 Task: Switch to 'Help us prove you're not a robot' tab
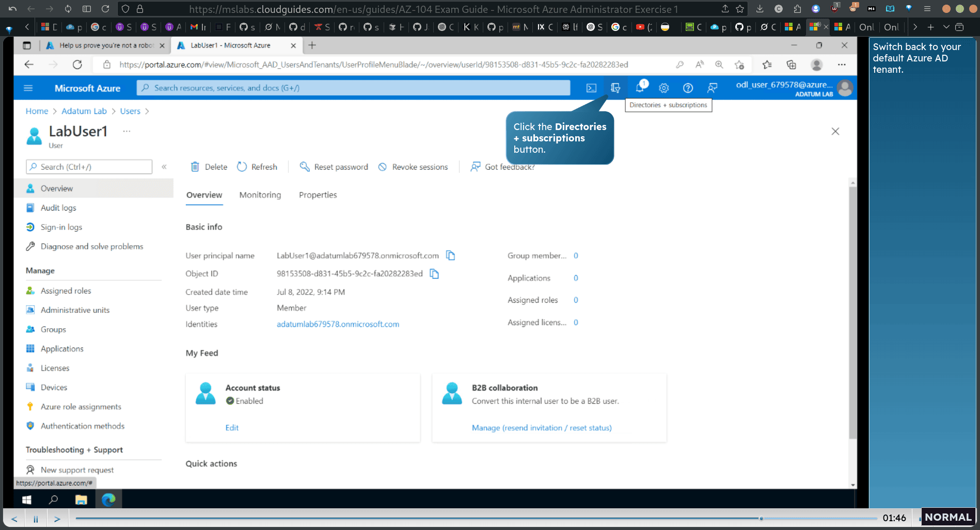[x=106, y=45]
